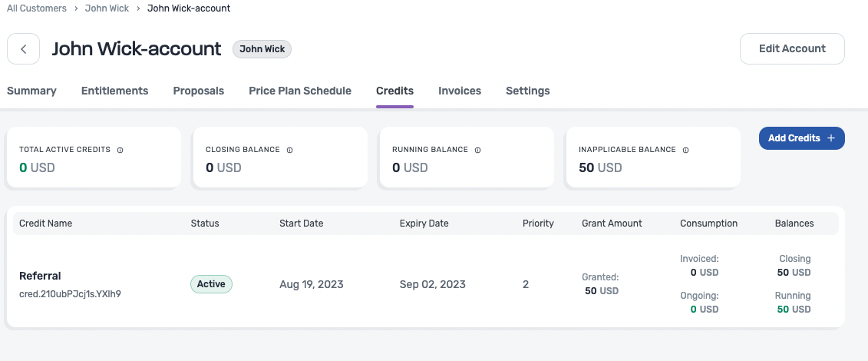Open the Referral credit row

40,276
